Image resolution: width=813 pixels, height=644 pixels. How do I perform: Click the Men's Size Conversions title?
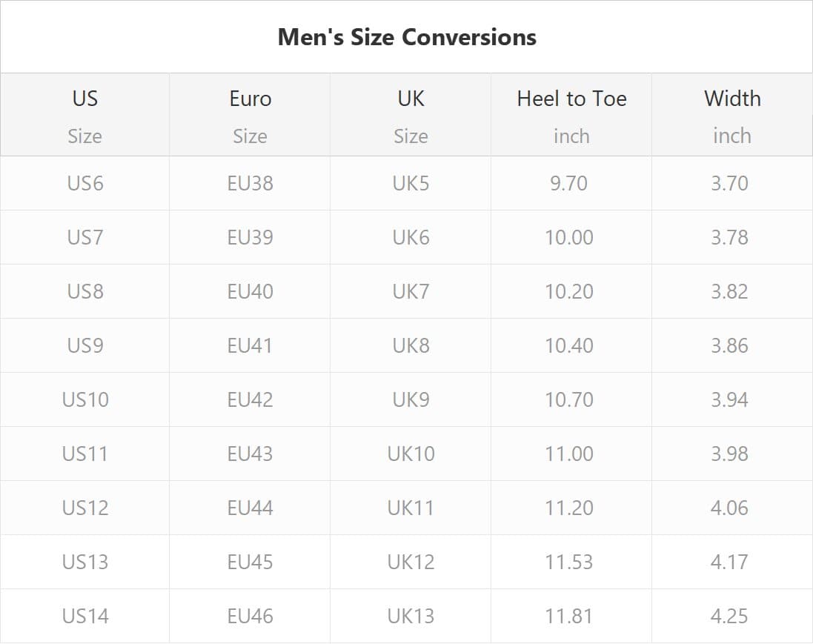pyautogui.click(x=407, y=37)
